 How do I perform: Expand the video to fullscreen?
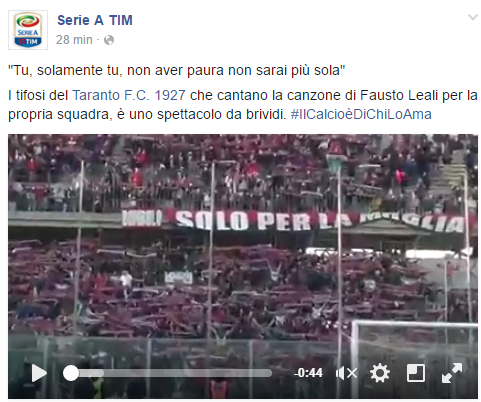[452, 373]
